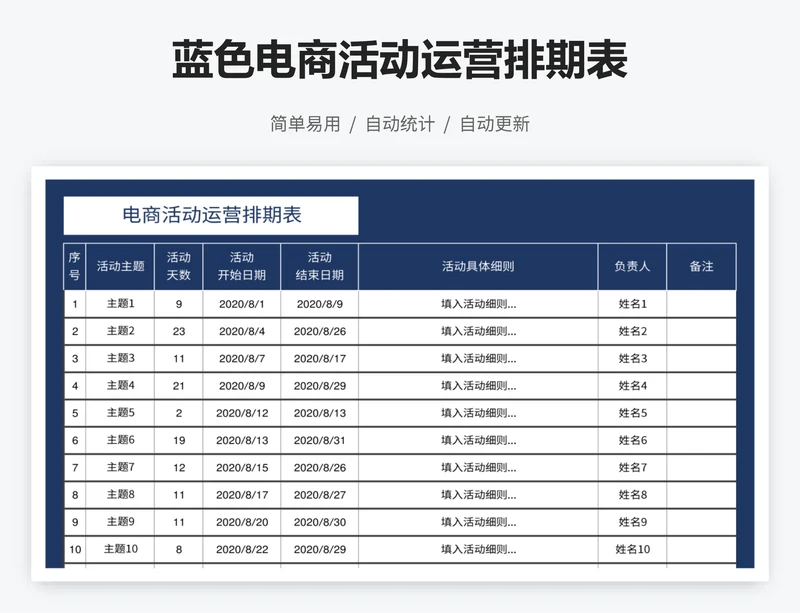Select the cell 主题4
This screenshot has width=800, height=613.
click(x=120, y=386)
